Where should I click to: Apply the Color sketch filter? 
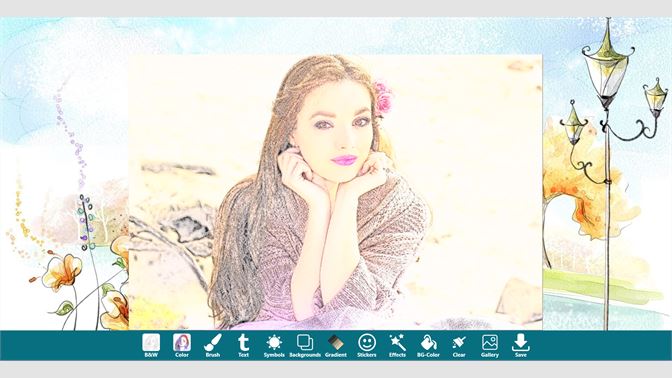click(x=182, y=345)
